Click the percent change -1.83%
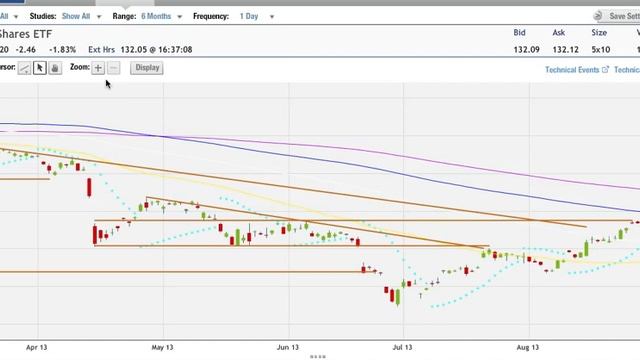Viewport: 640px width, 360px height. pos(62,50)
